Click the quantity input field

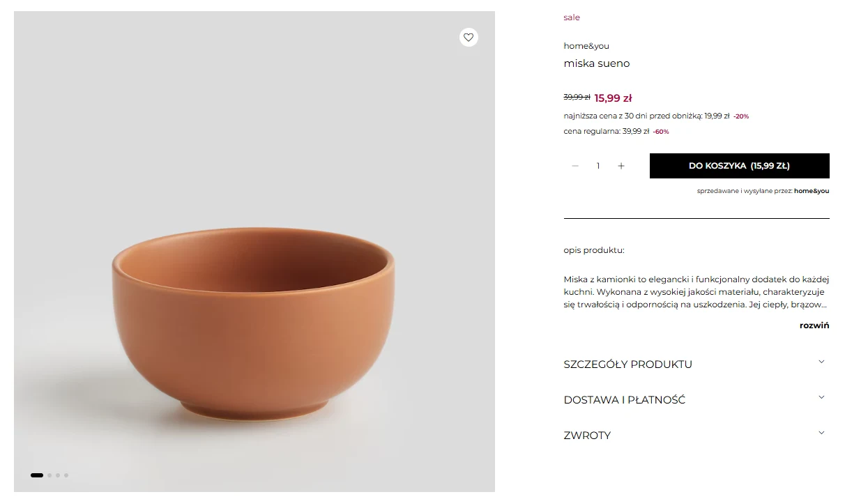[x=598, y=166]
